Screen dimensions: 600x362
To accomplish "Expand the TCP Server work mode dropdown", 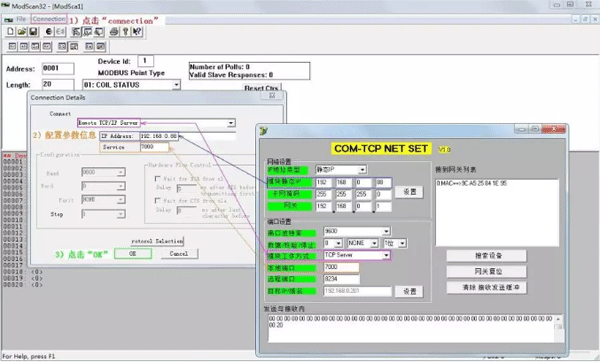I will (386, 255).
